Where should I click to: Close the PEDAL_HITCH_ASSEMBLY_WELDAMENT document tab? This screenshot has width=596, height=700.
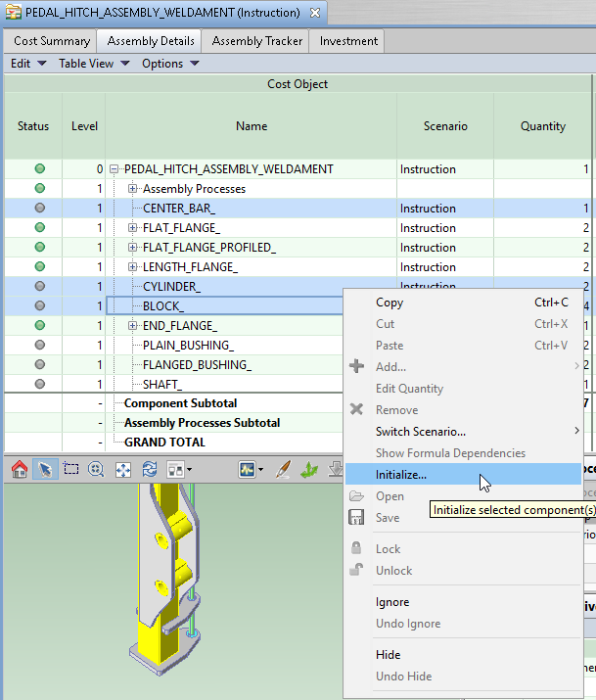coord(314,13)
